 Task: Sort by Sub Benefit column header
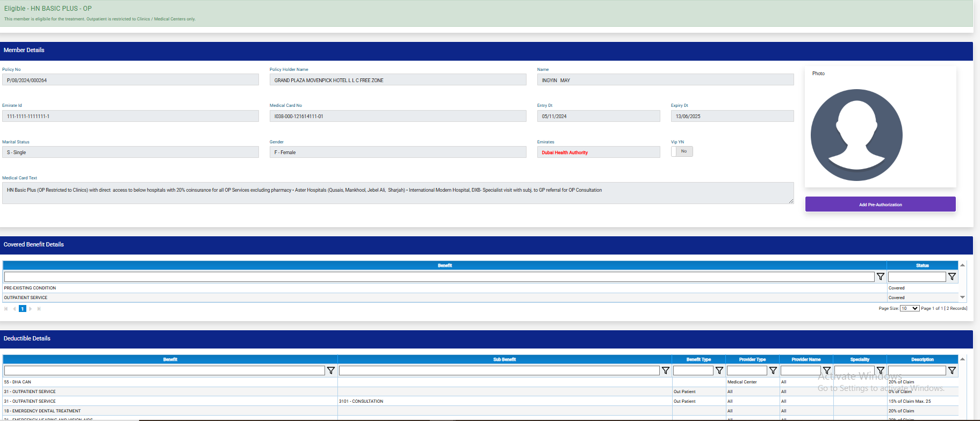tap(505, 359)
